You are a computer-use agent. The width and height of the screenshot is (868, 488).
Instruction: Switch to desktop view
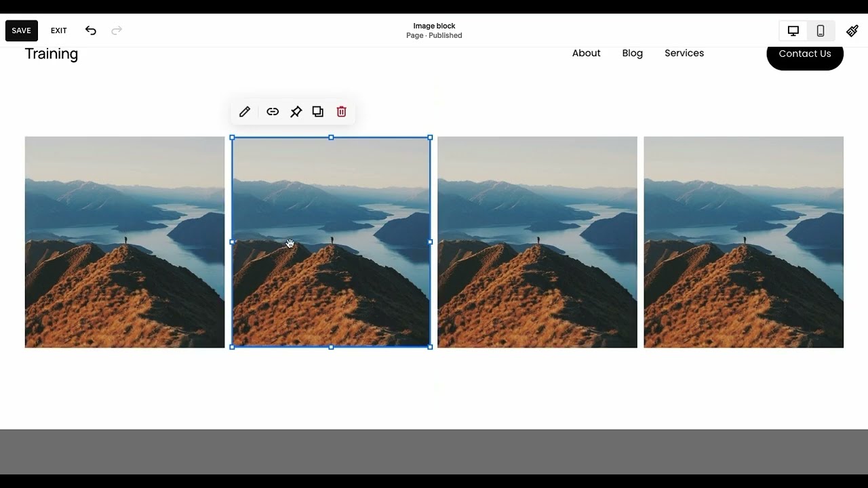coord(793,30)
